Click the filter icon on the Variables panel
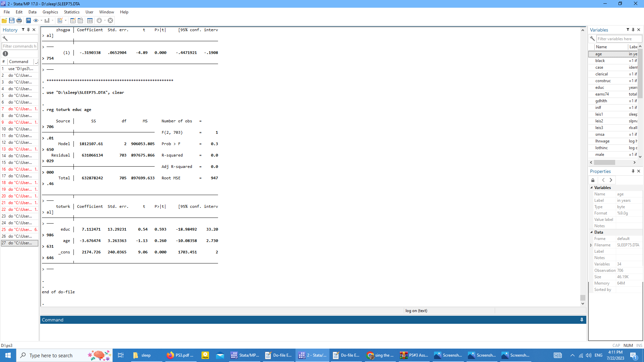The image size is (644, 362). tap(628, 29)
